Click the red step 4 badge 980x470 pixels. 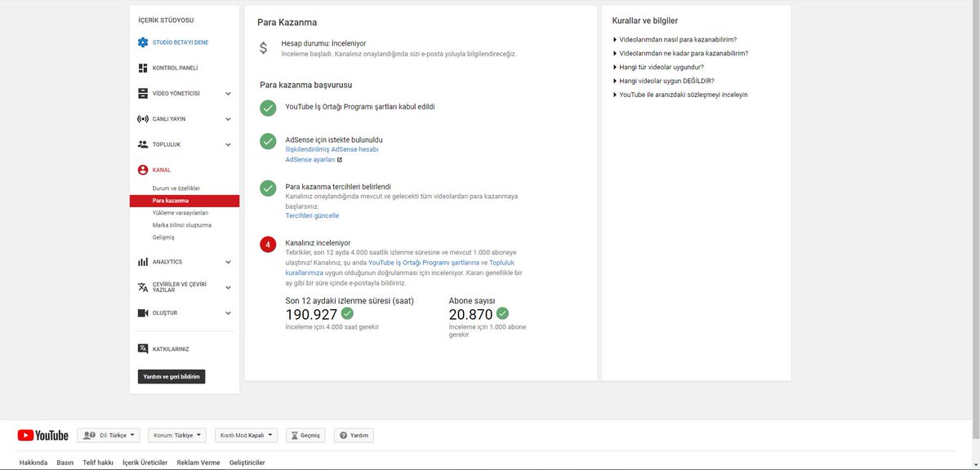[268, 244]
